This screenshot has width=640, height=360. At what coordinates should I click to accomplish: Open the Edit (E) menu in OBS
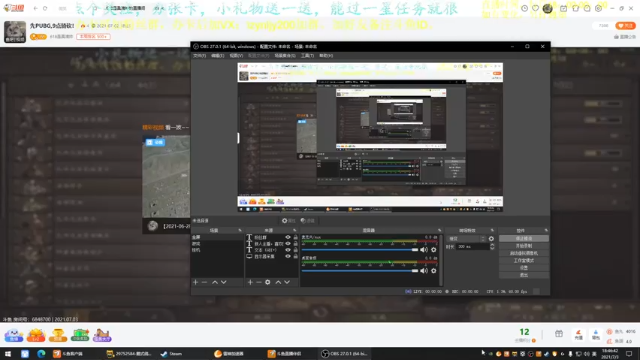(218, 56)
